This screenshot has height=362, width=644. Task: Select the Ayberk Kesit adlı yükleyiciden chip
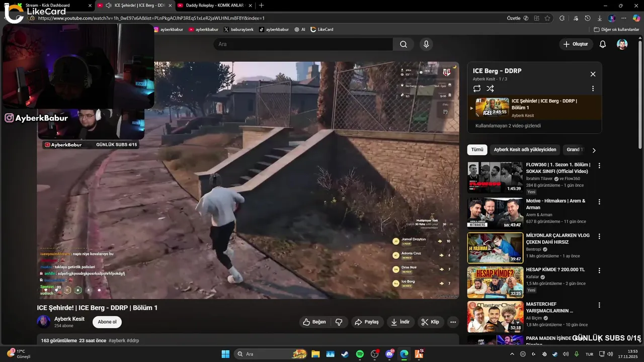[x=525, y=149]
